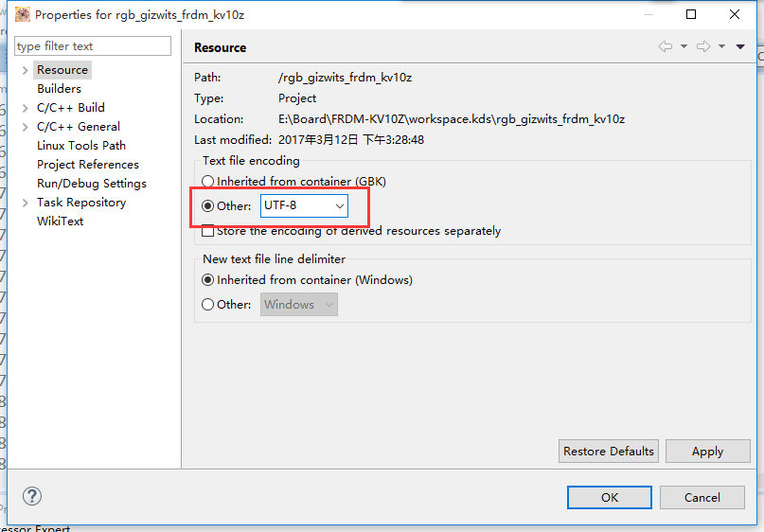Close the Properties dialog
The width and height of the screenshot is (764, 532).
(735, 14)
